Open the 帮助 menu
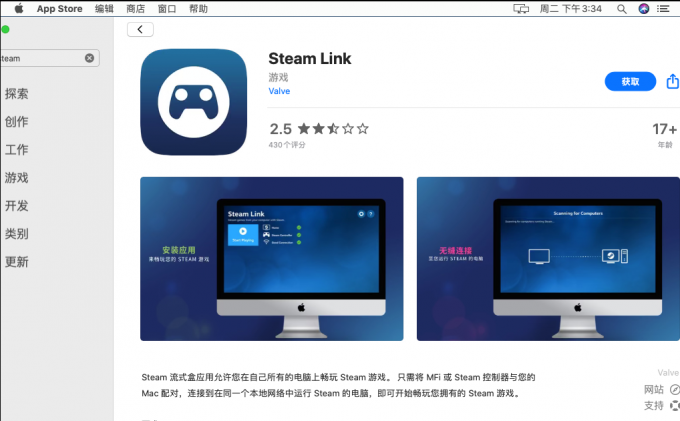The image size is (680, 421). (198, 9)
